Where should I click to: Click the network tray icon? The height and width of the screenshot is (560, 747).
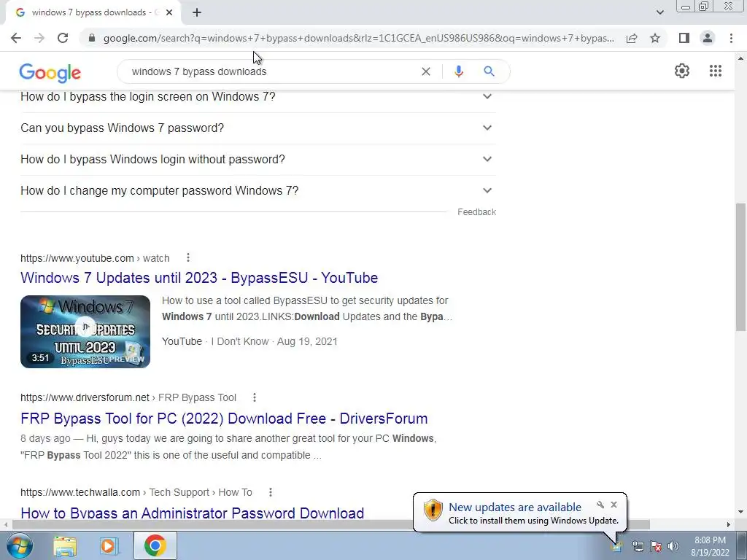click(638, 546)
